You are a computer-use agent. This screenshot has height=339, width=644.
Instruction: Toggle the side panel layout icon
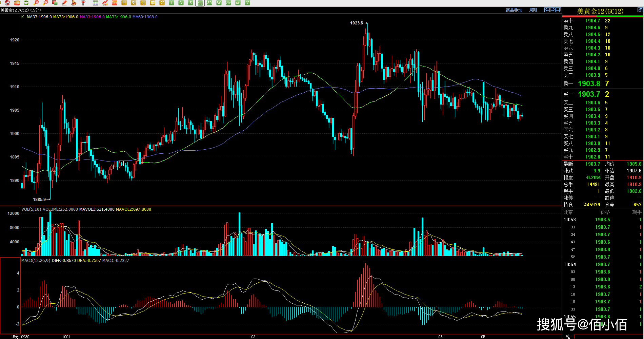point(559,10)
